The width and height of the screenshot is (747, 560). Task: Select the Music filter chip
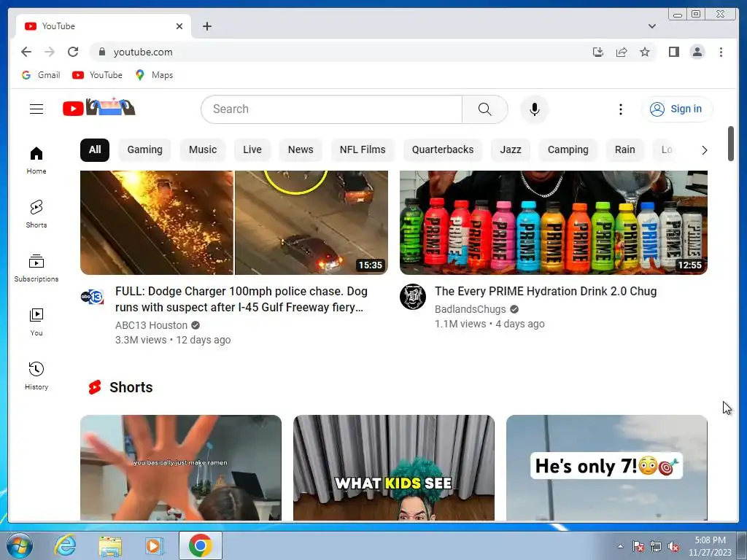(x=203, y=150)
